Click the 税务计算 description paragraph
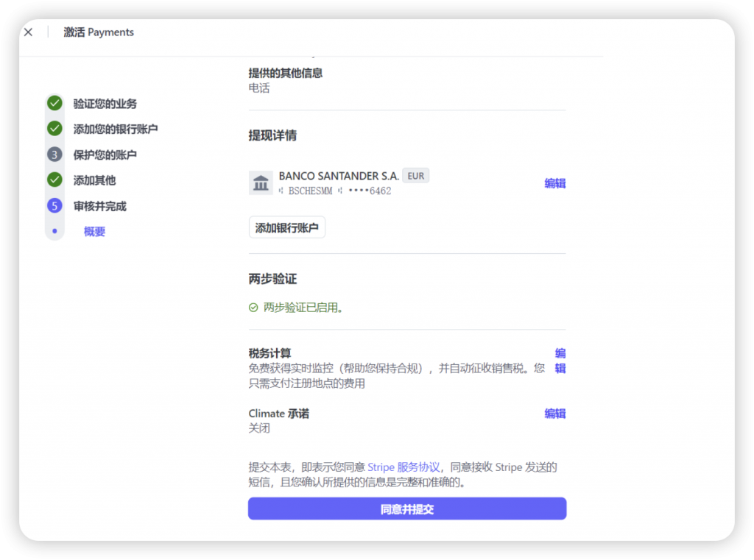This screenshot has width=754, height=560. click(397, 376)
